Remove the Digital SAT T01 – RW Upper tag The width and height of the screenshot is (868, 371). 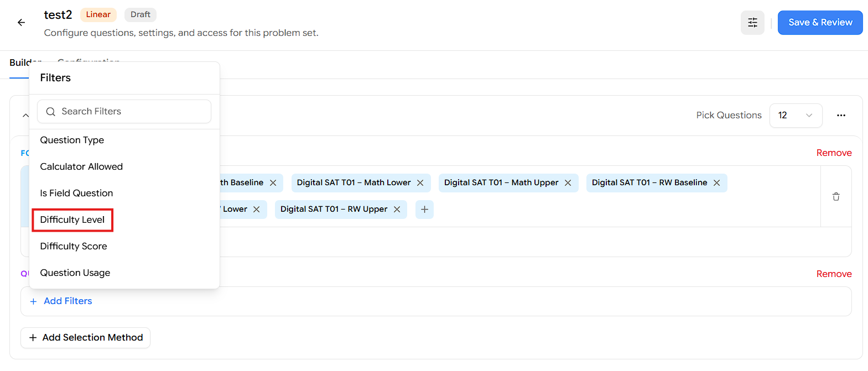pyautogui.click(x=397, y=210)
